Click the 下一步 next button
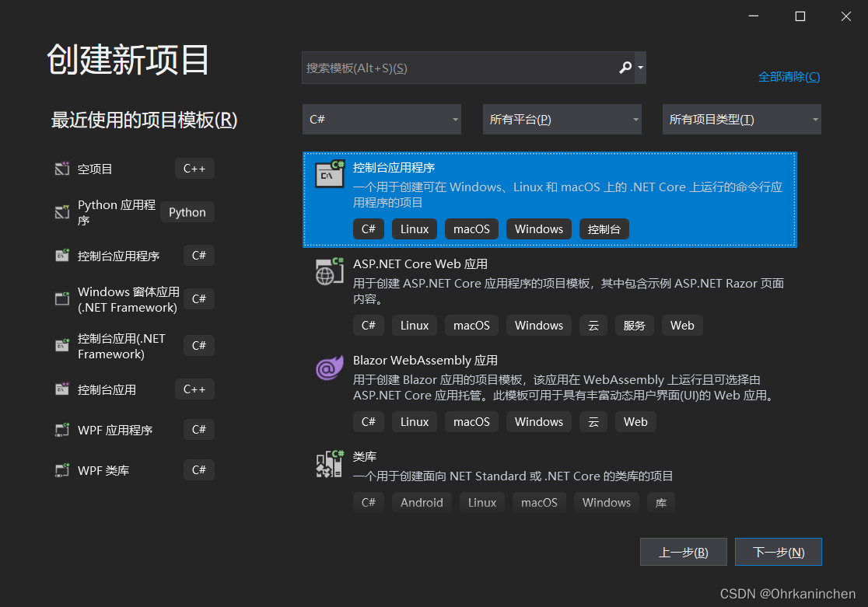 (779, 552)
